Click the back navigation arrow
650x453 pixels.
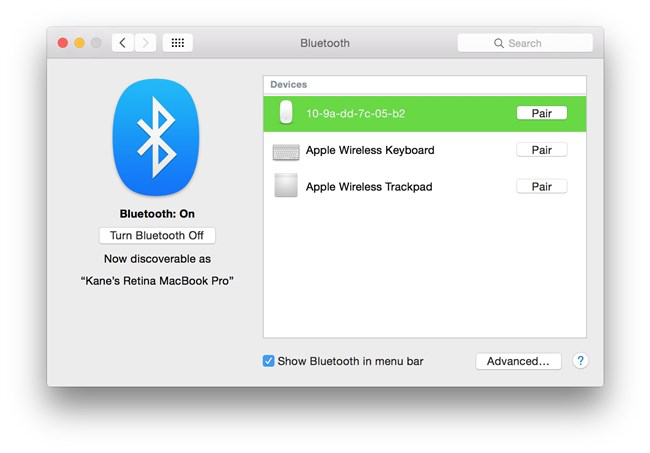(123, 43)
